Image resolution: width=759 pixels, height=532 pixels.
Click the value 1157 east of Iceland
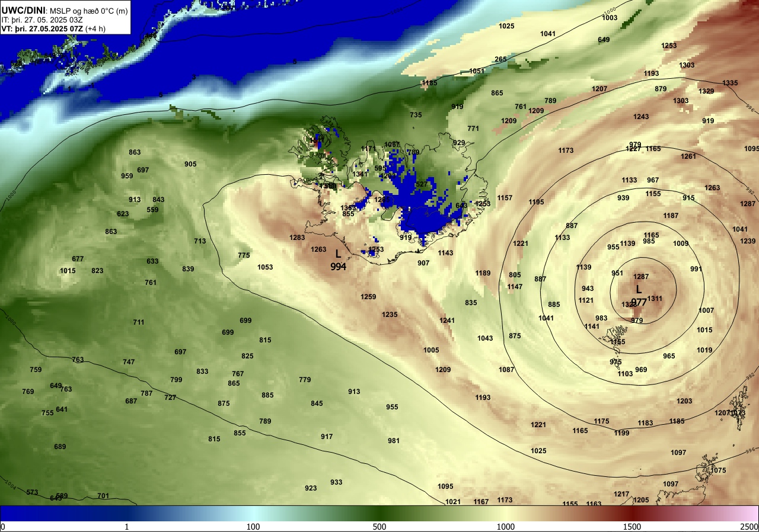tap(505, 198)
